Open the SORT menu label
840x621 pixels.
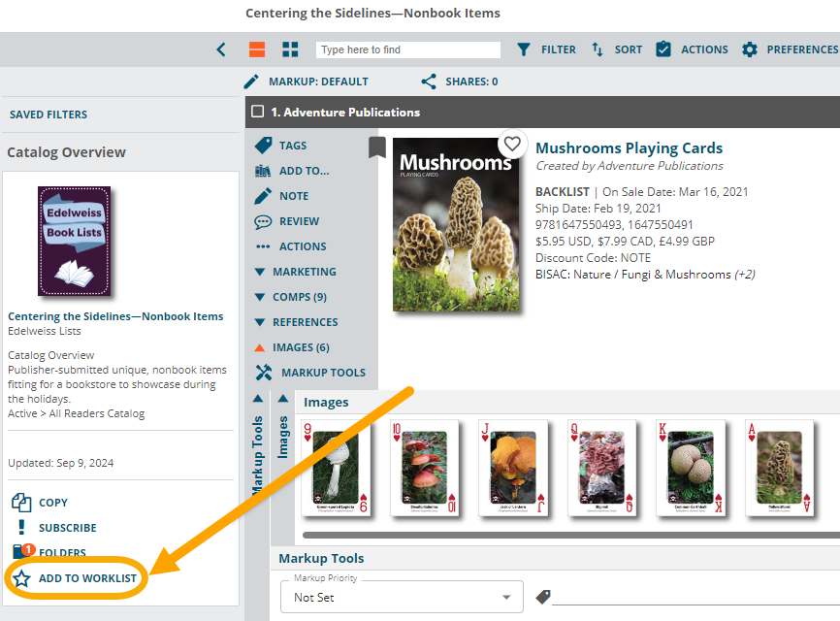629,49
